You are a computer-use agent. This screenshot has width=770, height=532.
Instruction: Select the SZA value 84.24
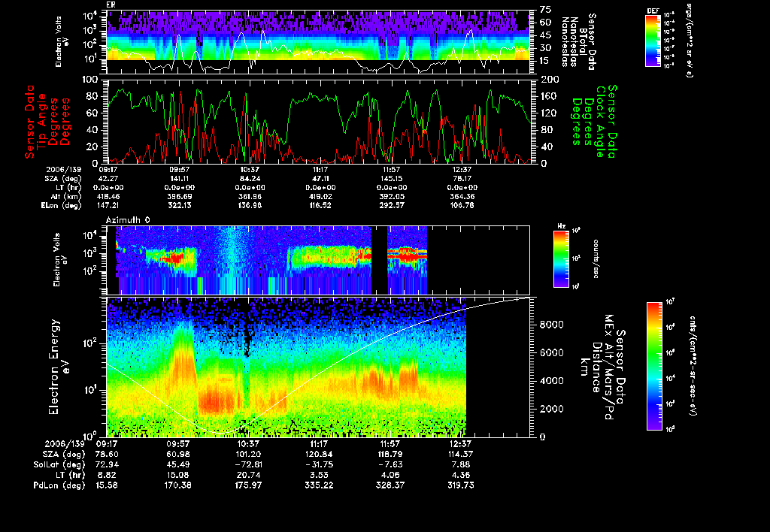(250, 179)
